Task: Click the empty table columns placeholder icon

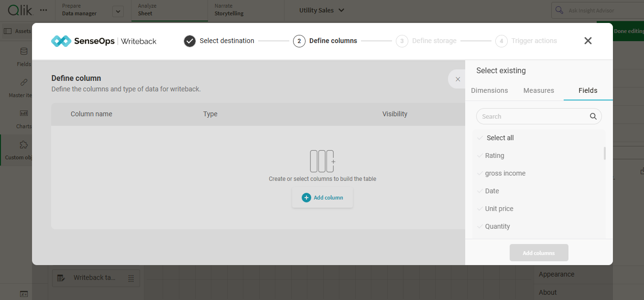Action: 323,161
